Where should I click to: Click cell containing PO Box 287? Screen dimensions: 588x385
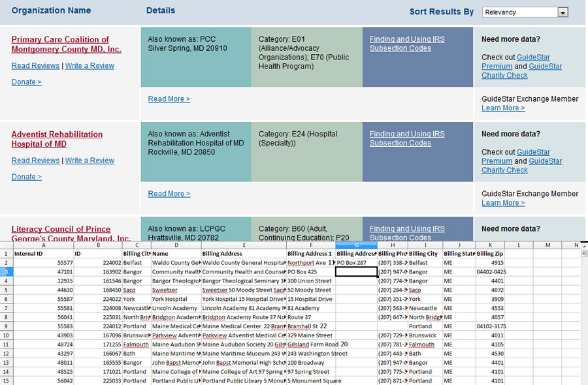[x=357, y=263]
